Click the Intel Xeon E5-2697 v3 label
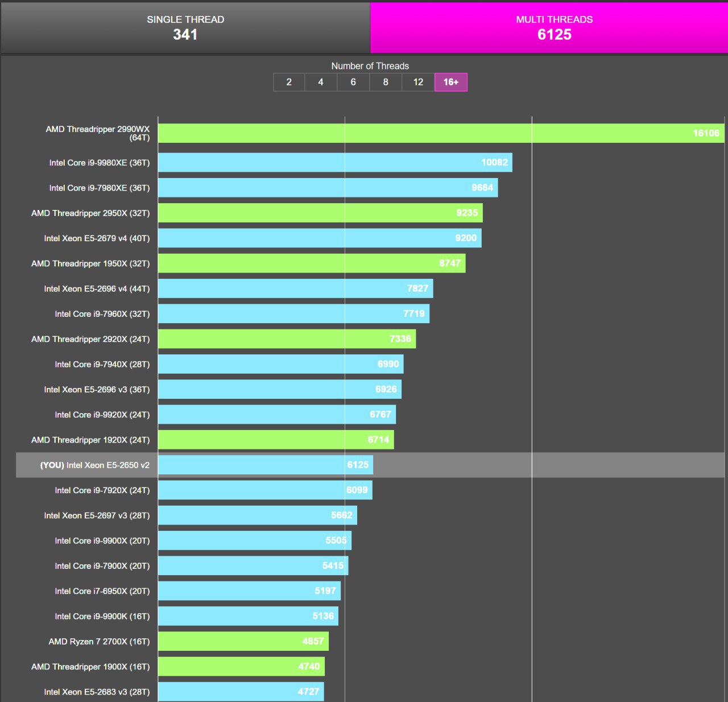 click(97, 515)
